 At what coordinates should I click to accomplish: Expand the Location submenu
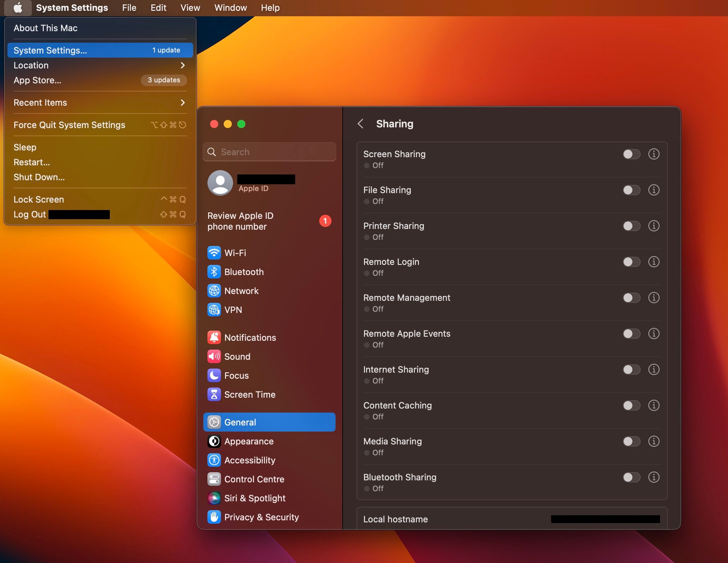[x=99, y=65]
